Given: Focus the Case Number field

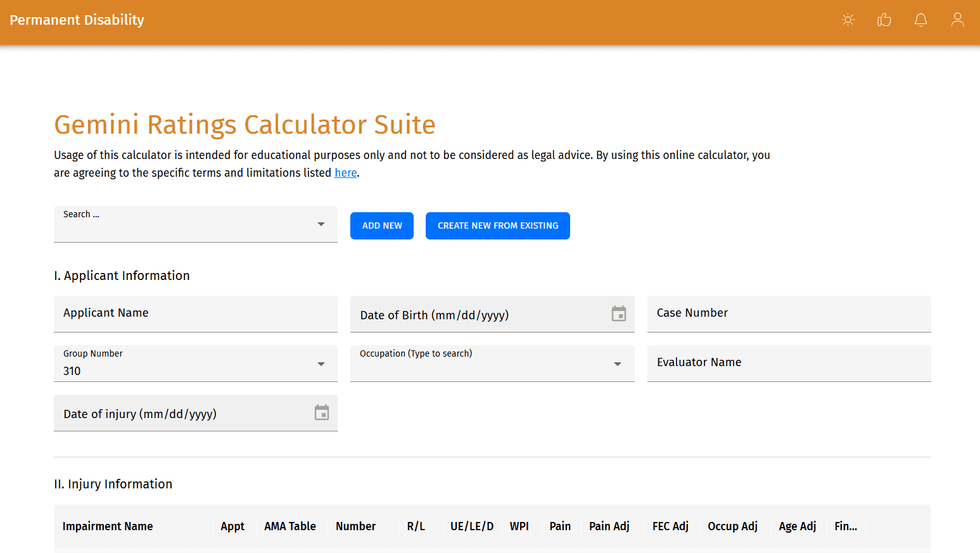Looking at the screenshot, I should (x=789, y=314).
